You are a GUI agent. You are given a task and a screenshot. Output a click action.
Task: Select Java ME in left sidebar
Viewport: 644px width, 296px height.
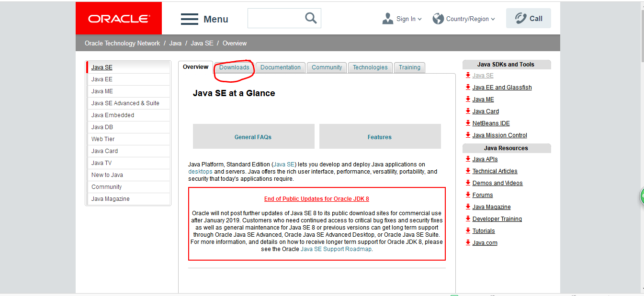point(128,91)
